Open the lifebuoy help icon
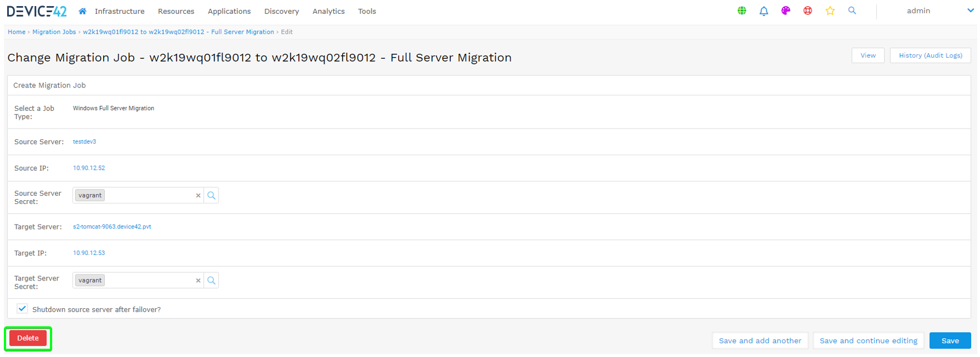 tap(808, 11)
